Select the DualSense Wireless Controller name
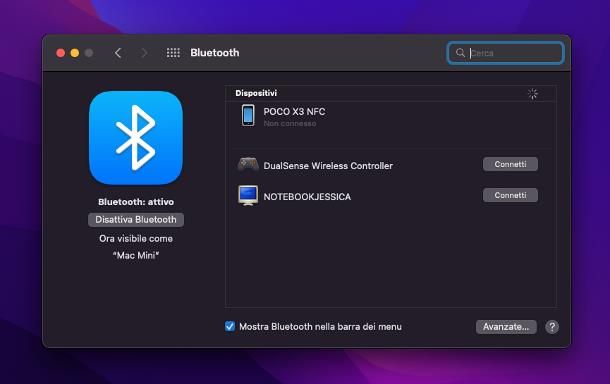The width and height of the screenshot is (610, 384). [x=328, y=166]
